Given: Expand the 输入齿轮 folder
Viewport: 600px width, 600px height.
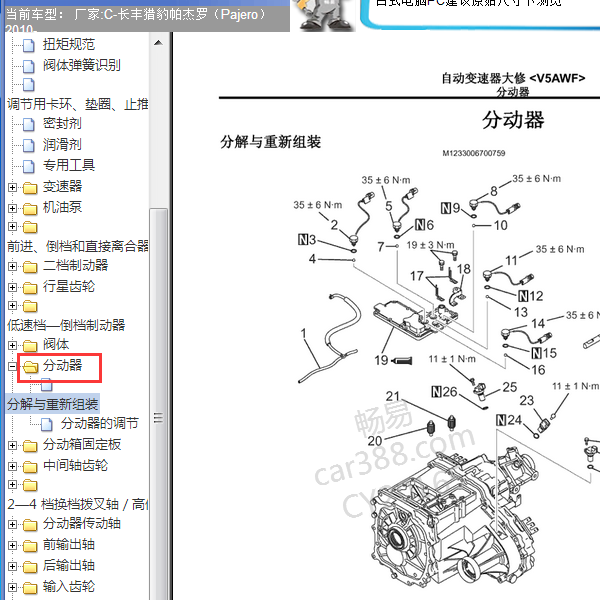Looking at the screenshot, I should click(12, 587).
